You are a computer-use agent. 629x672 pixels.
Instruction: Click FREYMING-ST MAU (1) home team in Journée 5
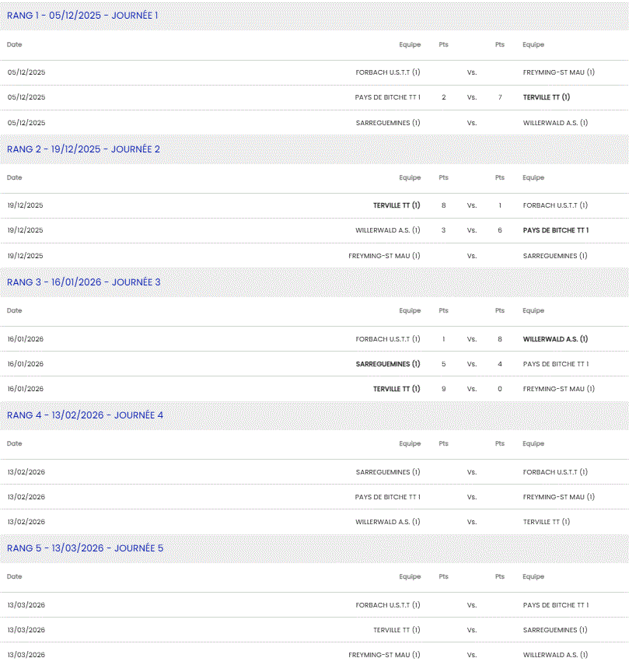pos(384,655)
